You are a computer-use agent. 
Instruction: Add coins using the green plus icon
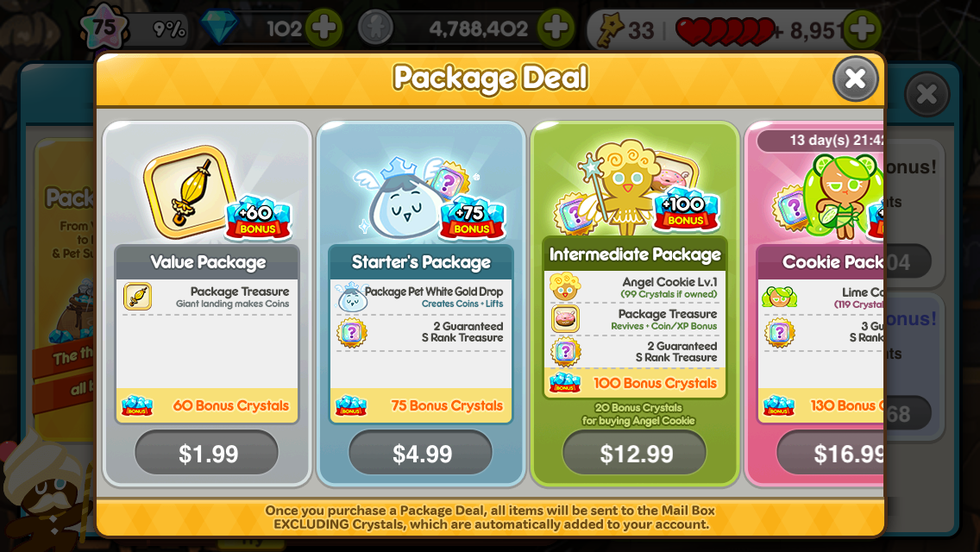click(x=556, y=28)
